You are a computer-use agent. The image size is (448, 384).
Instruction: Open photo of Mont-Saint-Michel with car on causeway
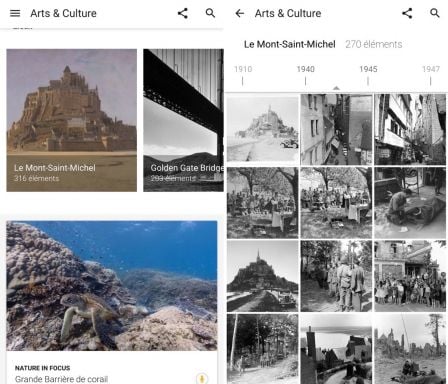(263, 129)
